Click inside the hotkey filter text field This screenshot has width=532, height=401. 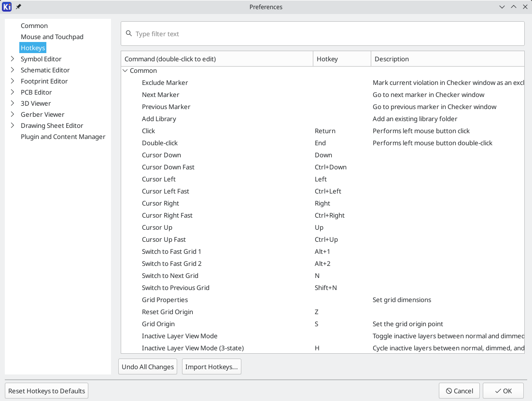click(290, 33)
